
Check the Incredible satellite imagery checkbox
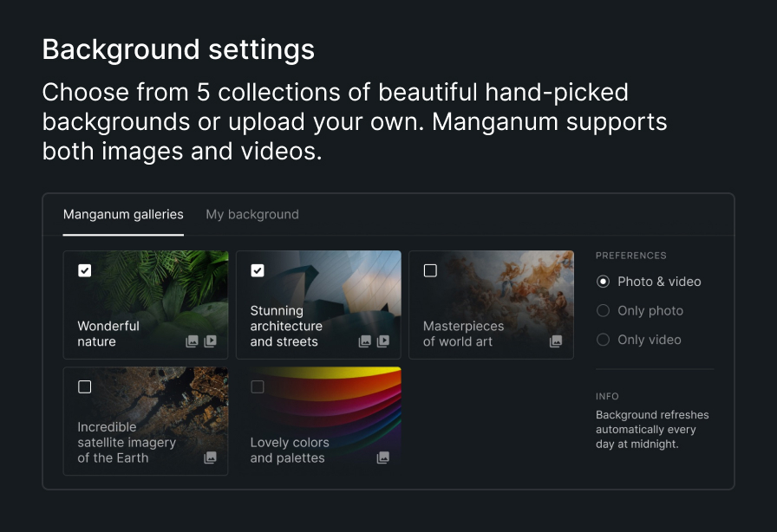click(84, 386)
